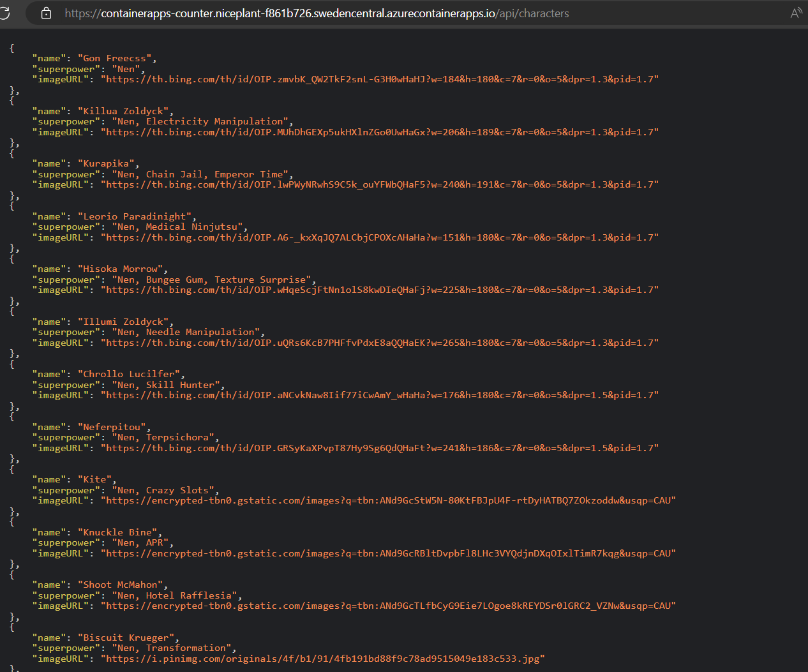Viewport: 808px width, 672px height.
Task: Click "Nen, Bungee Gum, Texture Surprise" value
Action: (212, 280)
